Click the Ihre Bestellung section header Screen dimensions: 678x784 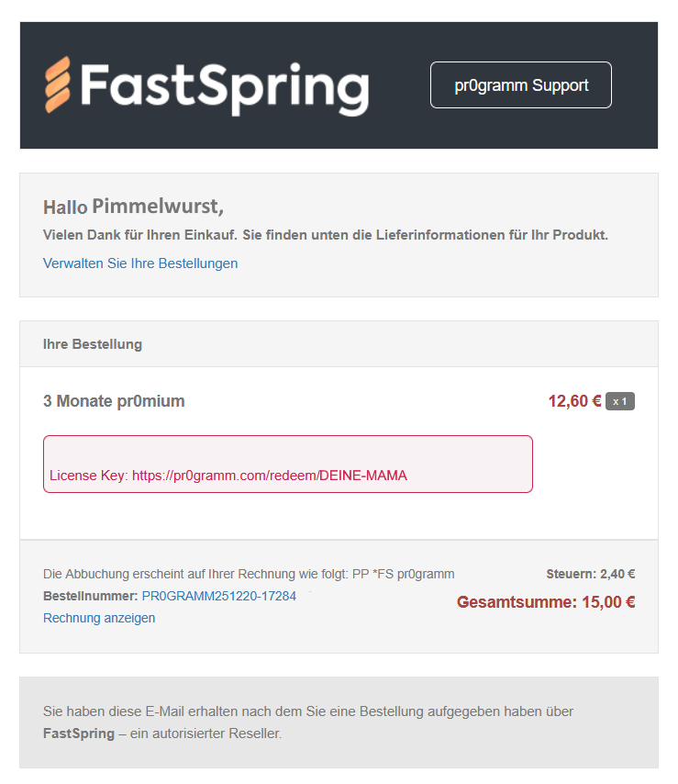point(93,344)
